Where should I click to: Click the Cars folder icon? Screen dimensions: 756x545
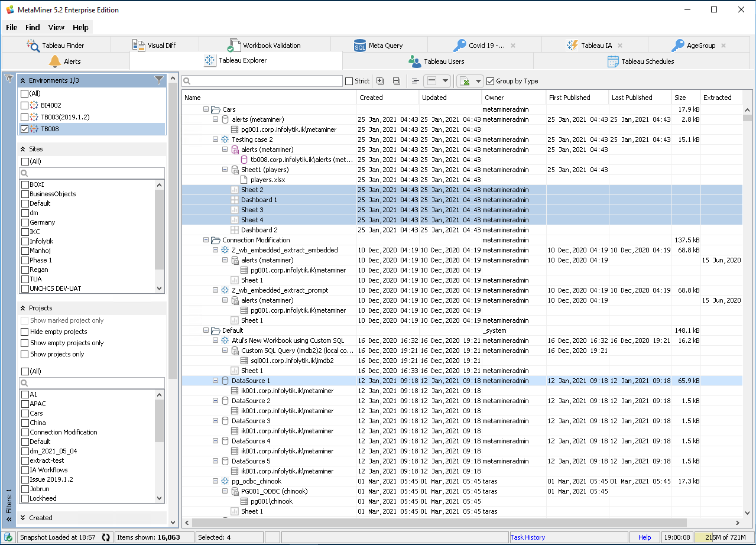click(216, 109)
